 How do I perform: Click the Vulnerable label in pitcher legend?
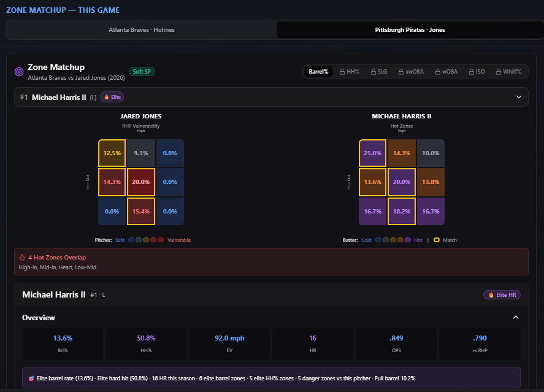coord(179,240)
